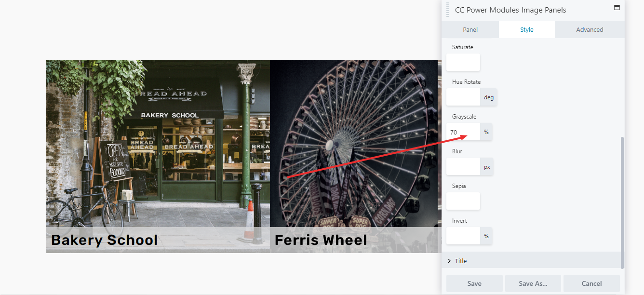Click the Saturate label
644x295 pixels.
tap(463, 47)
